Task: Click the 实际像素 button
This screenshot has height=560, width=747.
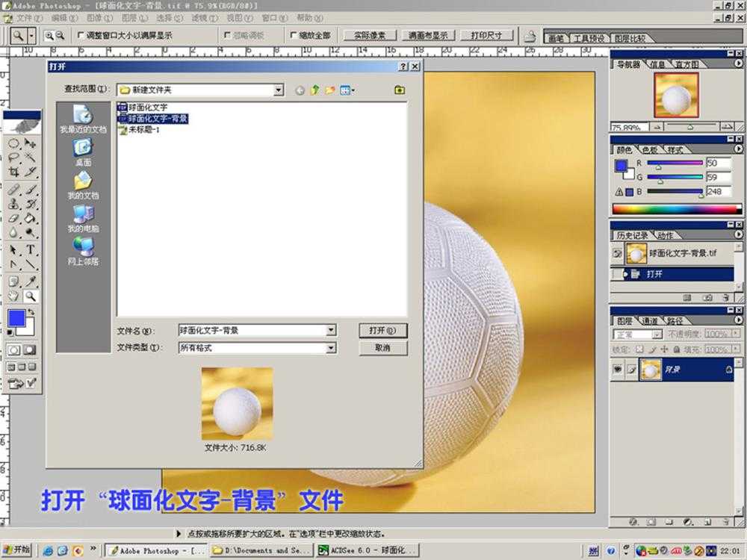Action: (x=370, y=35)
